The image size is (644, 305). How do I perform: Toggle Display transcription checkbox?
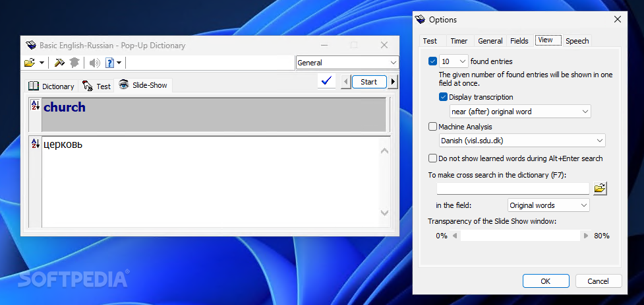click(443, 97)
